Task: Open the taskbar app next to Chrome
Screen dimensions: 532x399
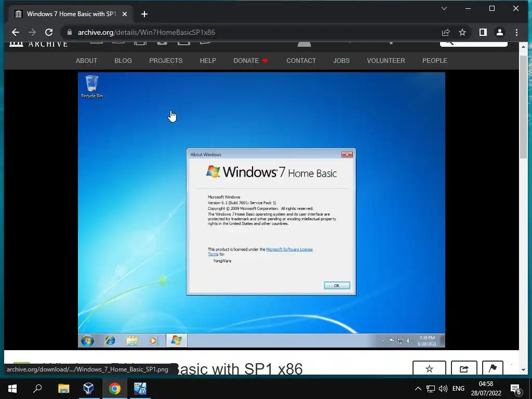Action: [x=140, y=389]
